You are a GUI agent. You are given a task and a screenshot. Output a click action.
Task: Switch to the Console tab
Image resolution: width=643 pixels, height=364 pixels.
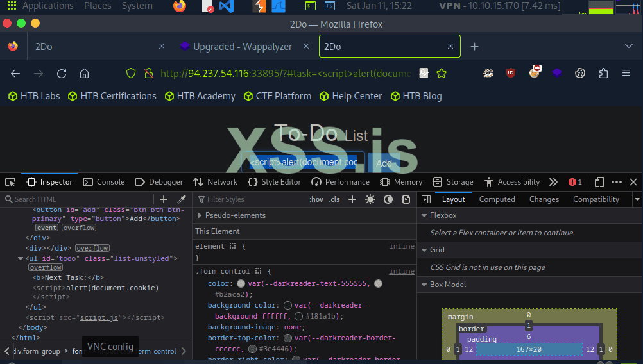point(104,182)
